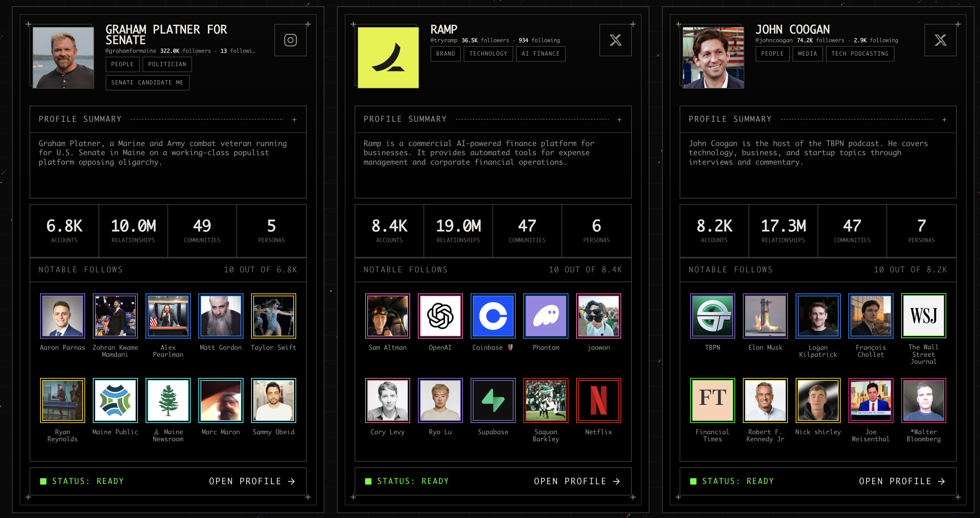The height and width of the screenshot is (518, 980).
Task: Open Profile for Graham Platner
Action: click(x=252, y=481)
